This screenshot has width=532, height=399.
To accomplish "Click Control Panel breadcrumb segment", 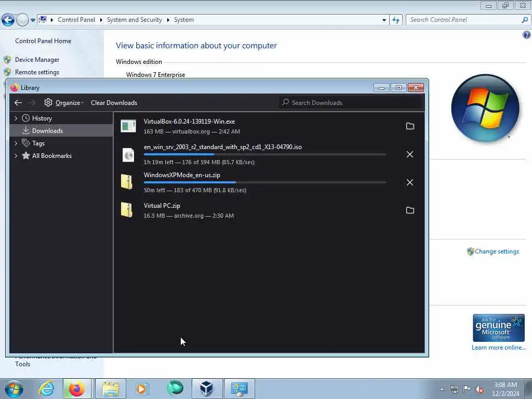I will point(76,20).
